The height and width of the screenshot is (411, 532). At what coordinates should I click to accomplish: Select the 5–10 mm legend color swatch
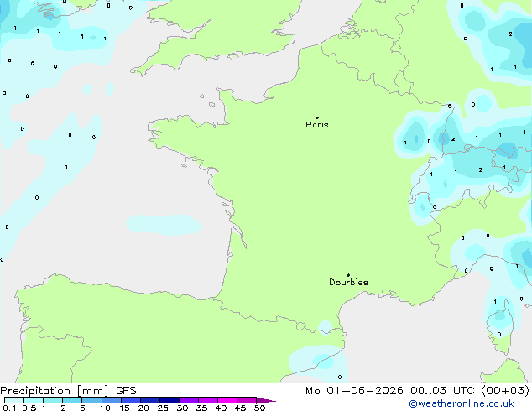91,400
